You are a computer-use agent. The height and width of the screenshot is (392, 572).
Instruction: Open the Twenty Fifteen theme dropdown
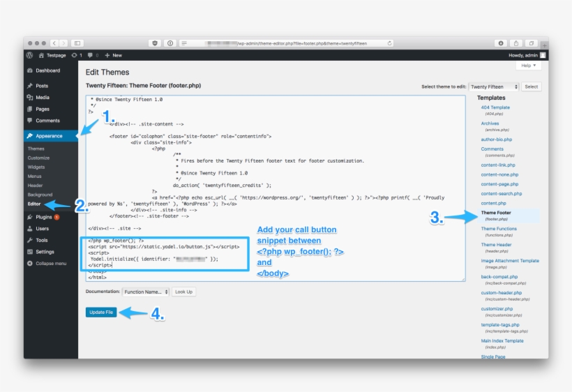click(x=494, y=86)
